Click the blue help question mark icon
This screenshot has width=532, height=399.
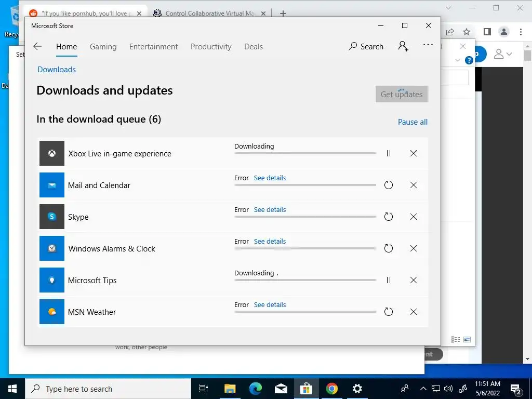click(x=469, y=60)
